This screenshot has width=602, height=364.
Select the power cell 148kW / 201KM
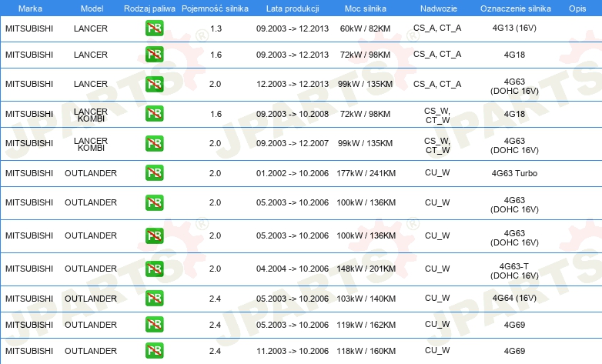coord(366,269)
